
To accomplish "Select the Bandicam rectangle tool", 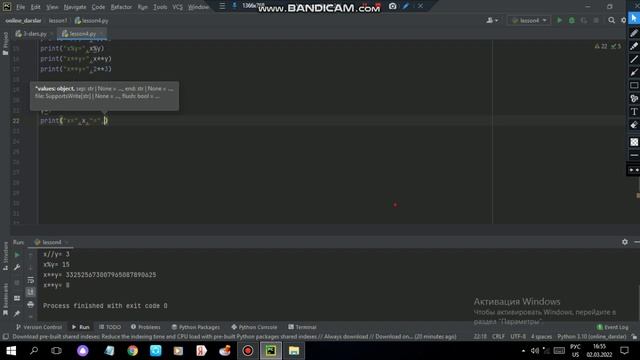I will click(x=634, y=85).
